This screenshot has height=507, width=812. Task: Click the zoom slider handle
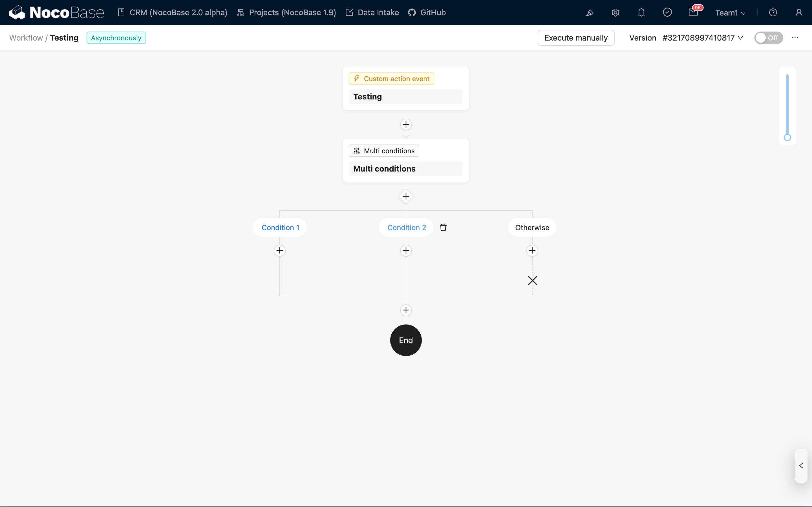[x=787, y=137]
